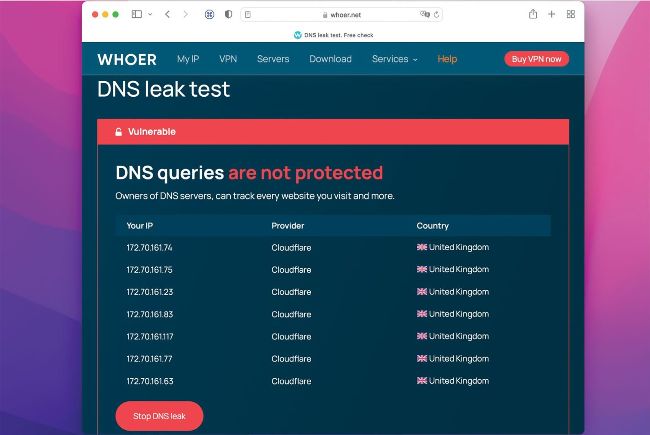Go to the Servers page
Screen dimensions: 650x435
tap(273, 59)
